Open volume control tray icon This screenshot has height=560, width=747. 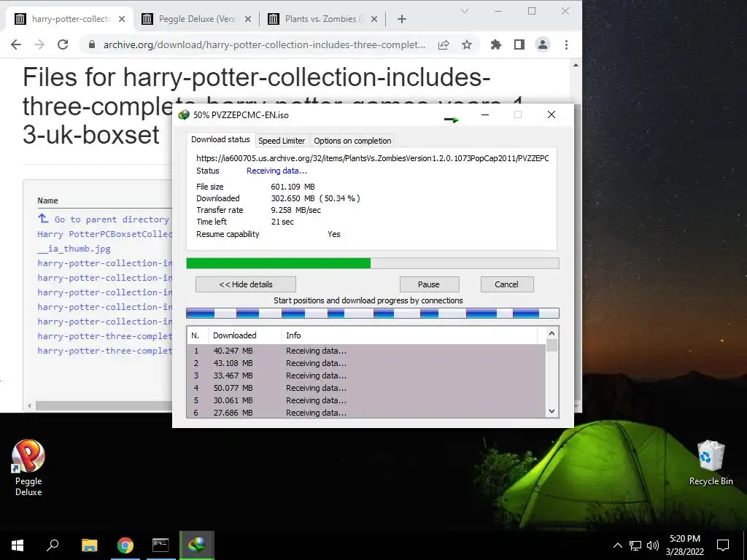[653, 545]
